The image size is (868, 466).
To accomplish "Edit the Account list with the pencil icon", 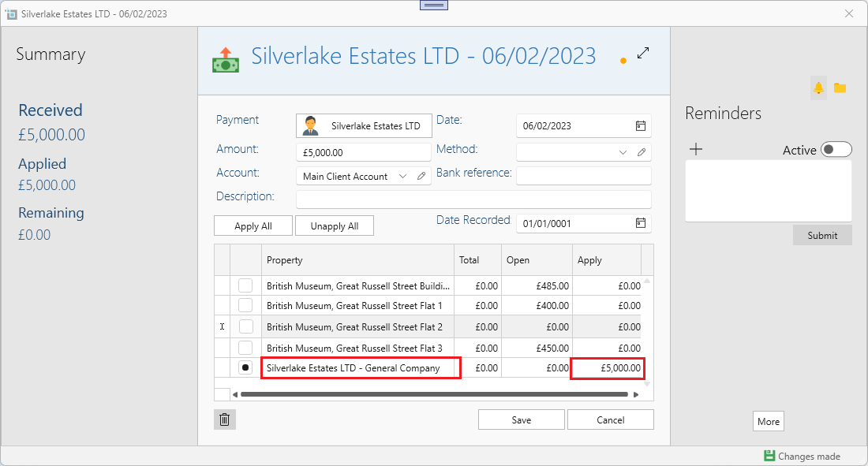I will pos(421,176).
